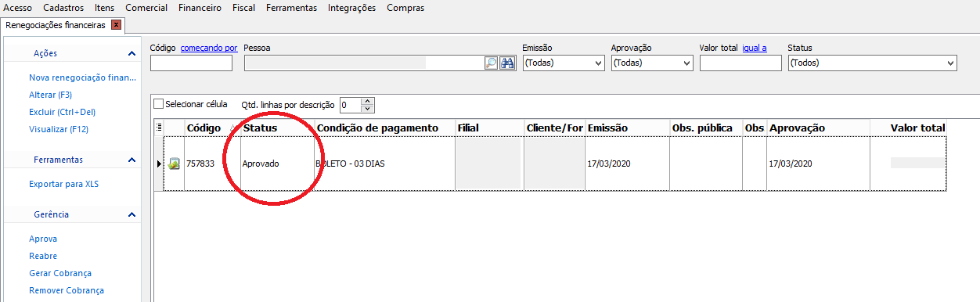Collapse the Gerência section
The height and width of the screenshot is (302, 980).
tap(132, 214)
